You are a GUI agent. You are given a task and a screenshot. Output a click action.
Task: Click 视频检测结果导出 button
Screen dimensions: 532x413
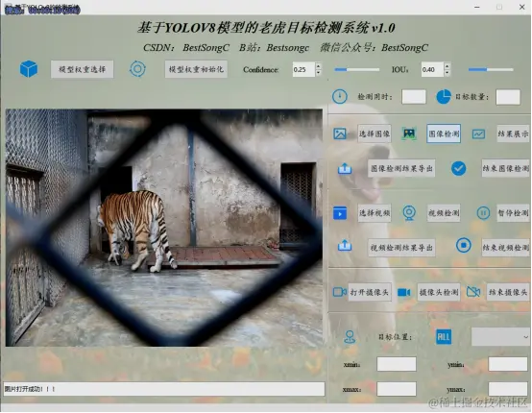(x=401, y=248)
